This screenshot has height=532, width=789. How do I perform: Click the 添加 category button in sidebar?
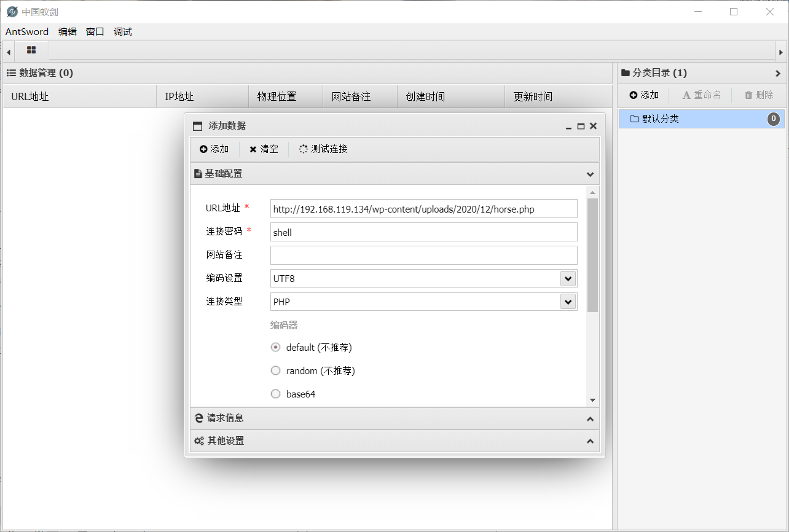[644, 95]
